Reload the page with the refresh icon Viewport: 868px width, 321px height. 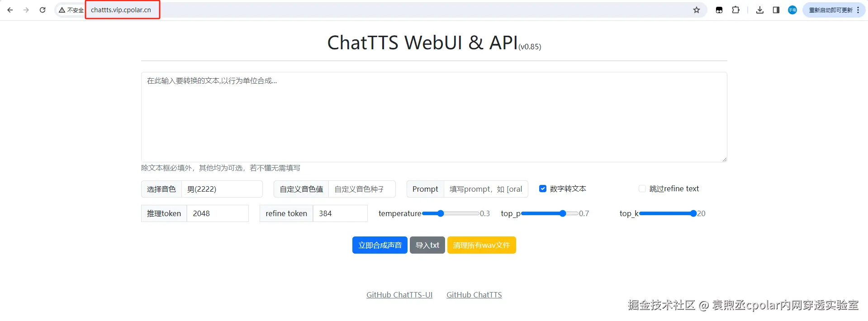(43, 10)
